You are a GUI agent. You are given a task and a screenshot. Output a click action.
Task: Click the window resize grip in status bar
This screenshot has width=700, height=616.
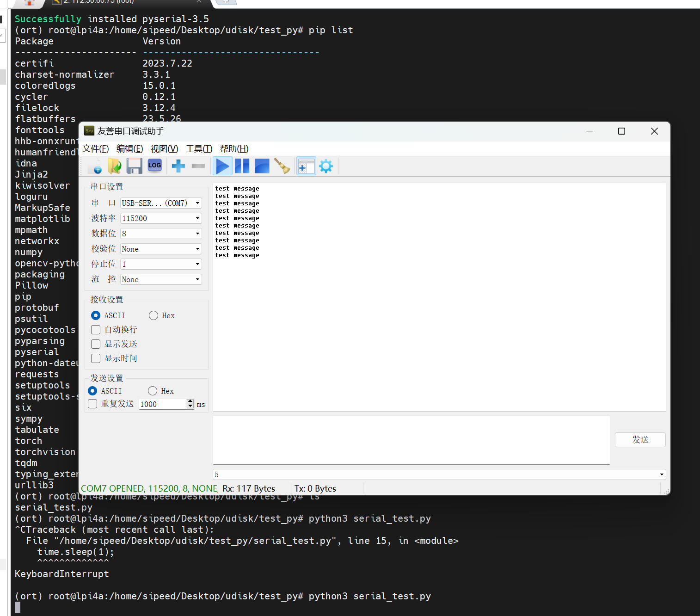[x=666, y=491]
